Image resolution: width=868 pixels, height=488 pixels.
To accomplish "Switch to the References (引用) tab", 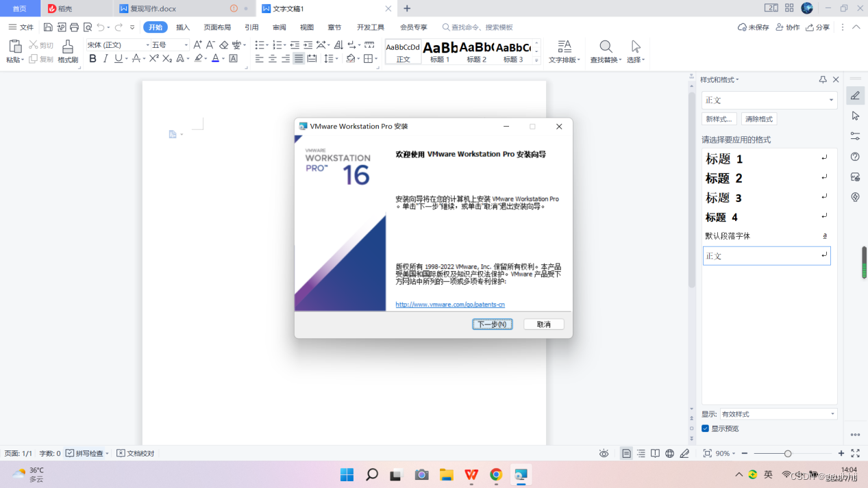I will click(x=251, y=27).
